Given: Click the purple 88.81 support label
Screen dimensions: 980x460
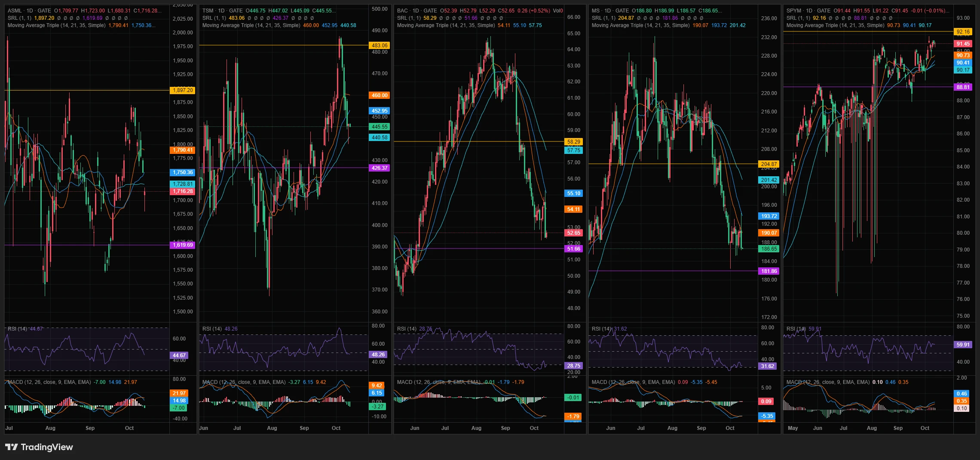Looking at the screenshot, I should [x=963, y=87].
